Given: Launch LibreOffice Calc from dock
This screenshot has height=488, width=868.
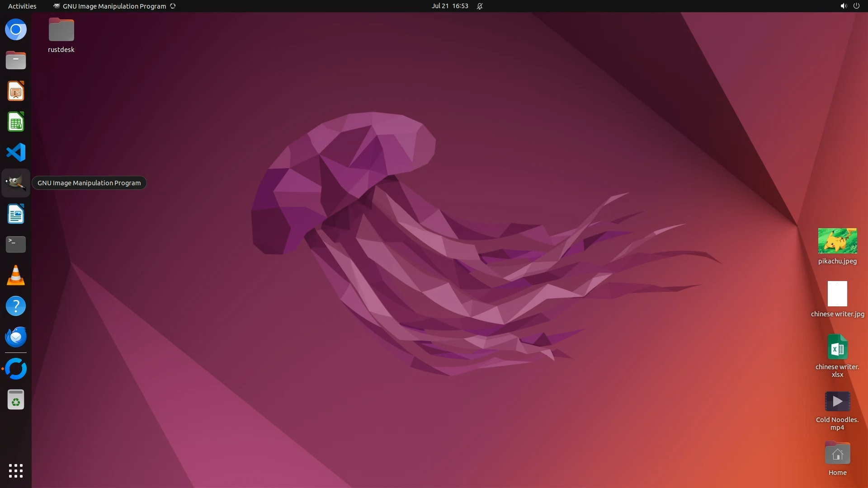Looking at the screenshot, I should 16,122.
